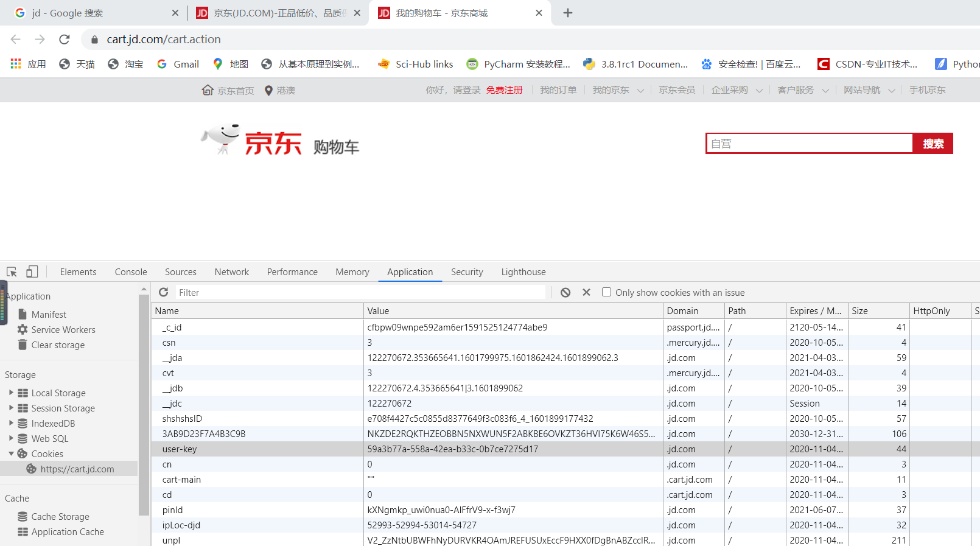Open the 企业采购 dropdown
This screenshot has height=546, width=980.
[x=737, y=90]
